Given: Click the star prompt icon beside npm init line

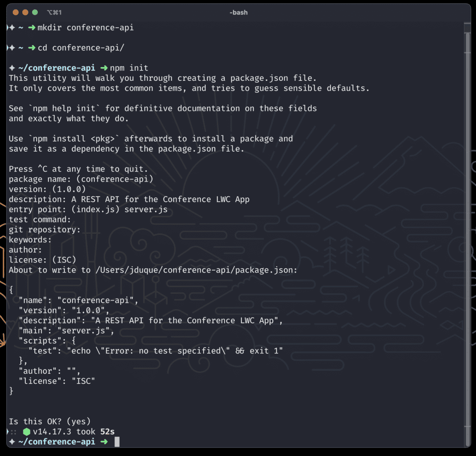Looking at the screenshot, I should pos(12,68).
